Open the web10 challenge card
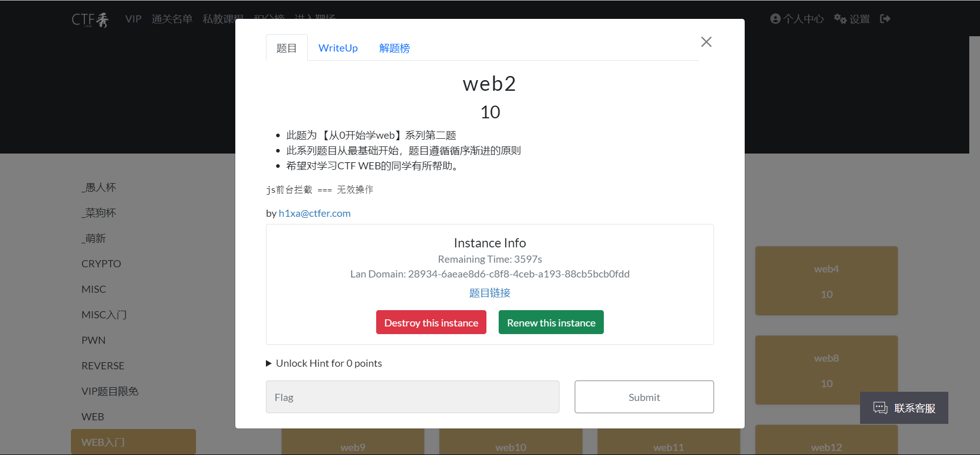This screenshot has height=455, width=980. click(510, 442)
